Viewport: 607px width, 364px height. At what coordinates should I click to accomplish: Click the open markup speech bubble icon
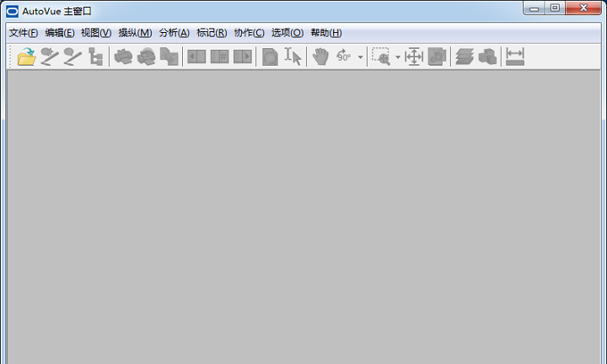(73, 56)
